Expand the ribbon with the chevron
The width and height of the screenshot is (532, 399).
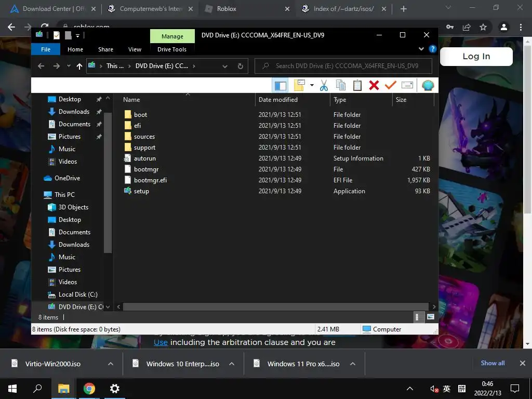tap(421, 49)
